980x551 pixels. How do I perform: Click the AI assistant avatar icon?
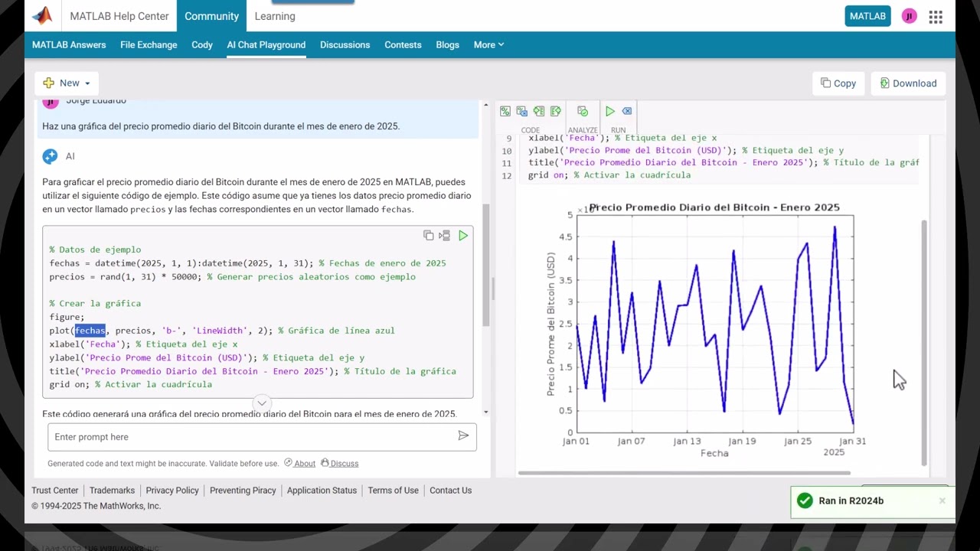point(51,156)
